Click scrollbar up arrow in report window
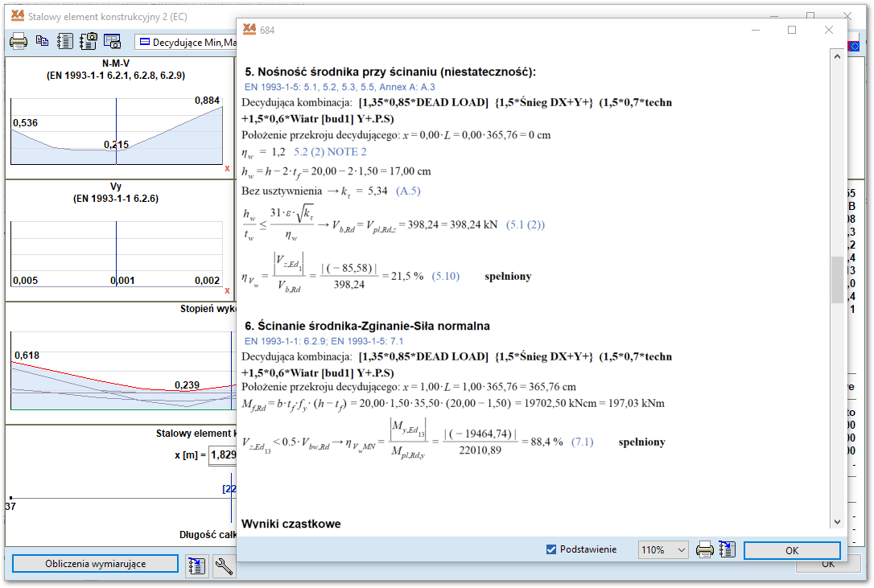Viewport: 874px width, 588px height. pyautogui.click(x=837, y=56)
